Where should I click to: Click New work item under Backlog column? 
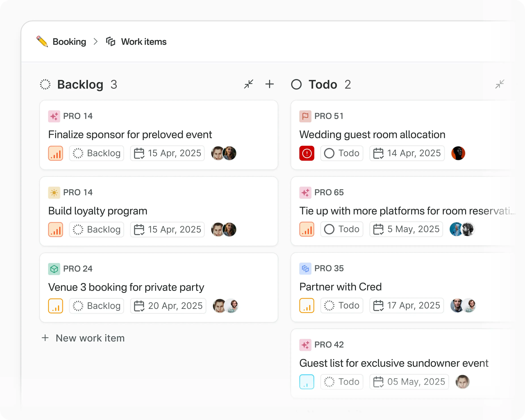pyautogui.click(x=83, y=338)
